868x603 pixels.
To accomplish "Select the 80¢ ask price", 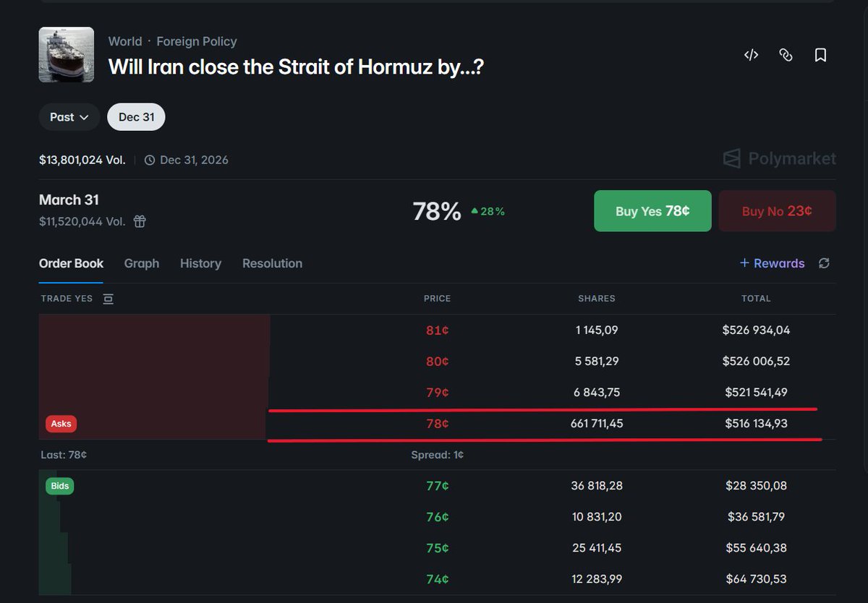I will click(438, 362).
